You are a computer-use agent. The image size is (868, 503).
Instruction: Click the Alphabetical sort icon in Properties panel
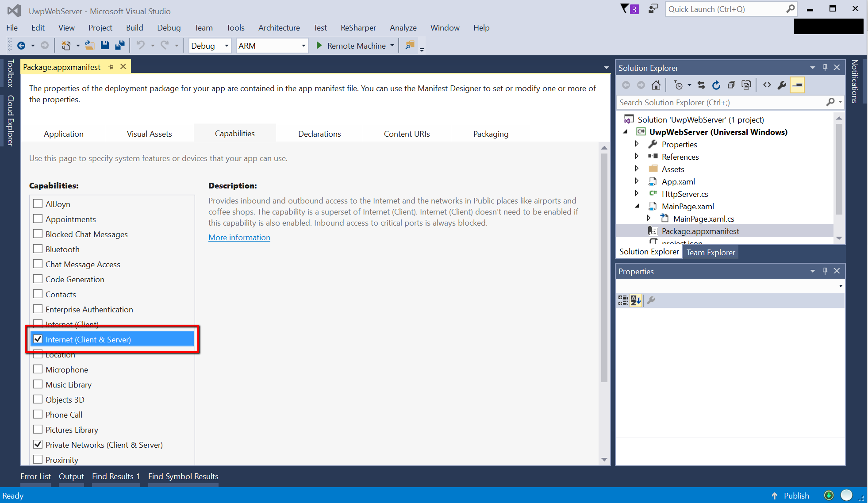[636, 300]
